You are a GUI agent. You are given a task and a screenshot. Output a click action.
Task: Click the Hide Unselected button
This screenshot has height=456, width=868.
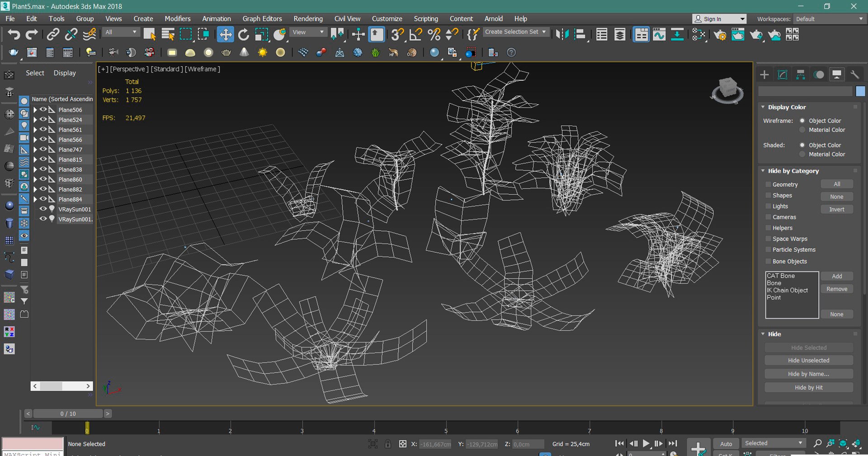coord(808,360)
